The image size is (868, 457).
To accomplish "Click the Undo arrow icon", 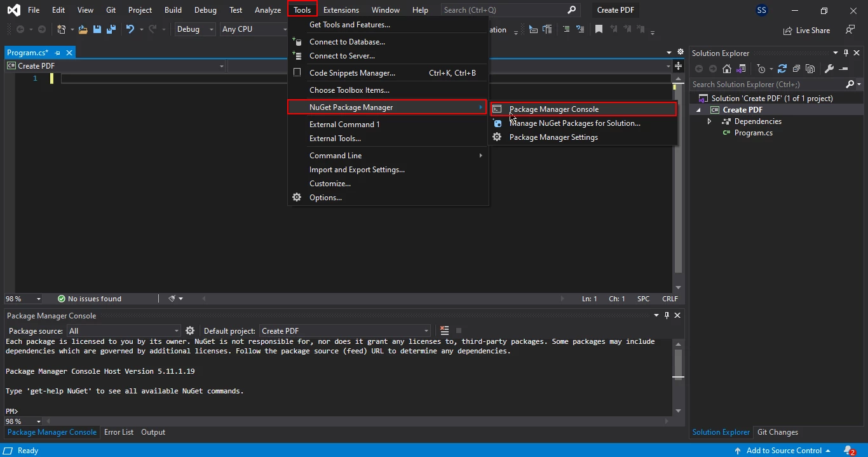I will tap(130, 29).
